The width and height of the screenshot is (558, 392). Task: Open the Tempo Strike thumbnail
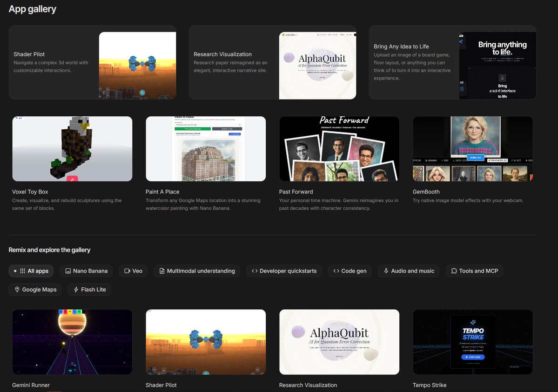(x=472, y=342)
